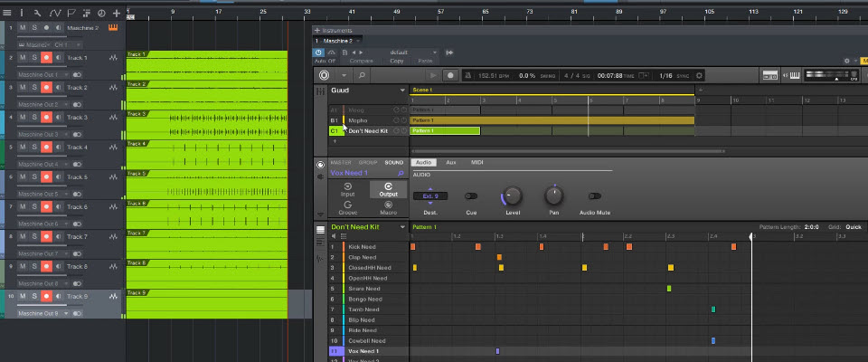Select the Kick Need sound row
868x362 pixels.
point(370,247)
